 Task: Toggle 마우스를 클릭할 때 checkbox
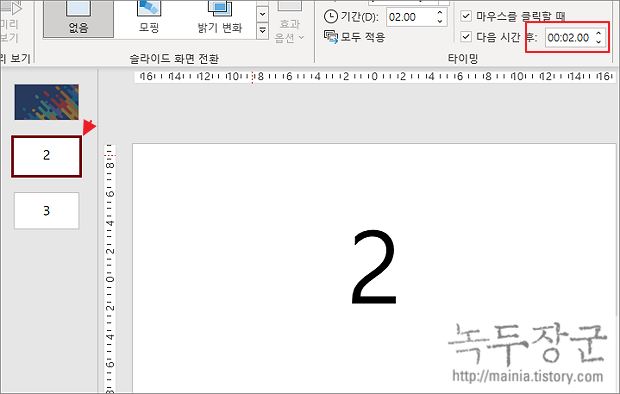coord(466,16)
